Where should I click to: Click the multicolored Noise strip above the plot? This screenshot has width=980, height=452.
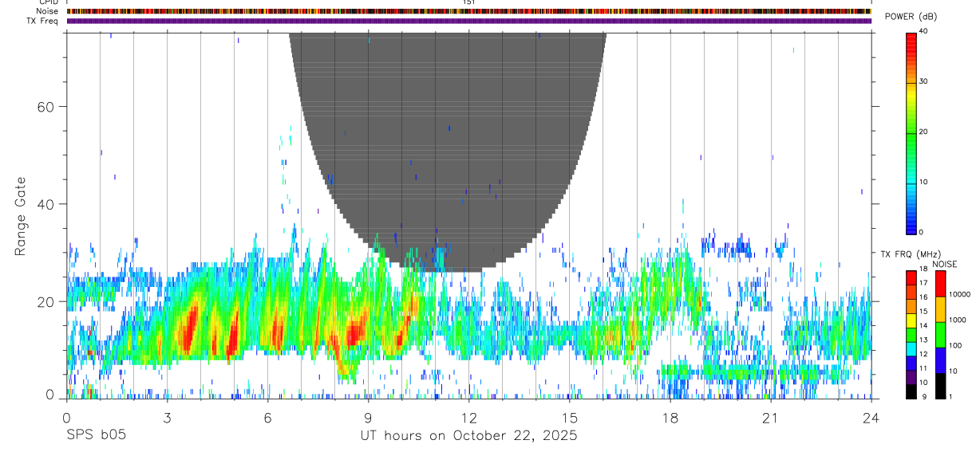pos(468,11)
